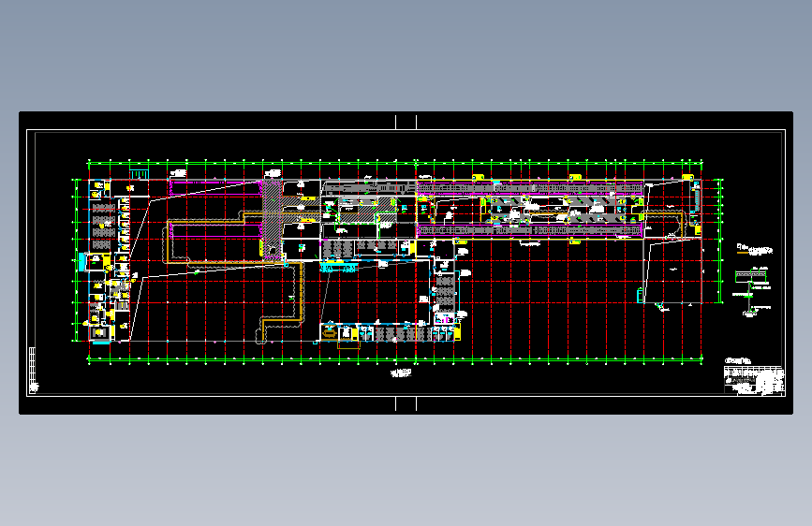Select the vertical revision strip on the sheet border
The height and width of the screenshot is (526, 812).
point(33,370)
